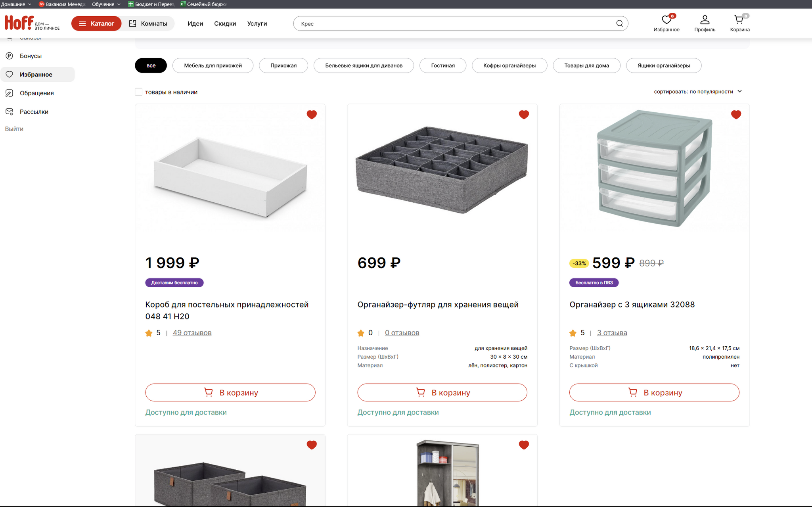Add Короб для постельных принадлежностей to cart
Viewport: 812px width, 507px height.
[x=230, y=392]
